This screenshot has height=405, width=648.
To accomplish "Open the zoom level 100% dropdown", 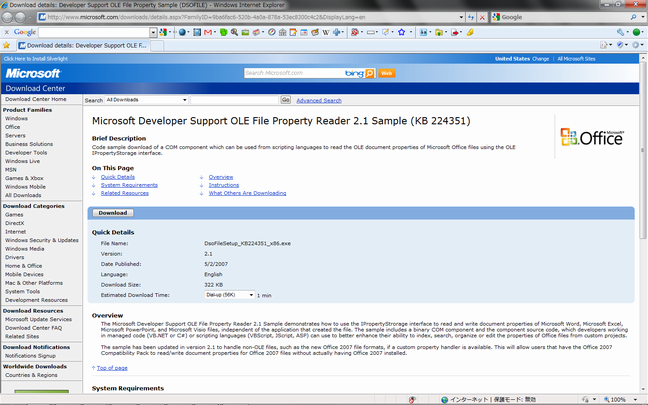I will pyautogui.click(x=635, y=400).
